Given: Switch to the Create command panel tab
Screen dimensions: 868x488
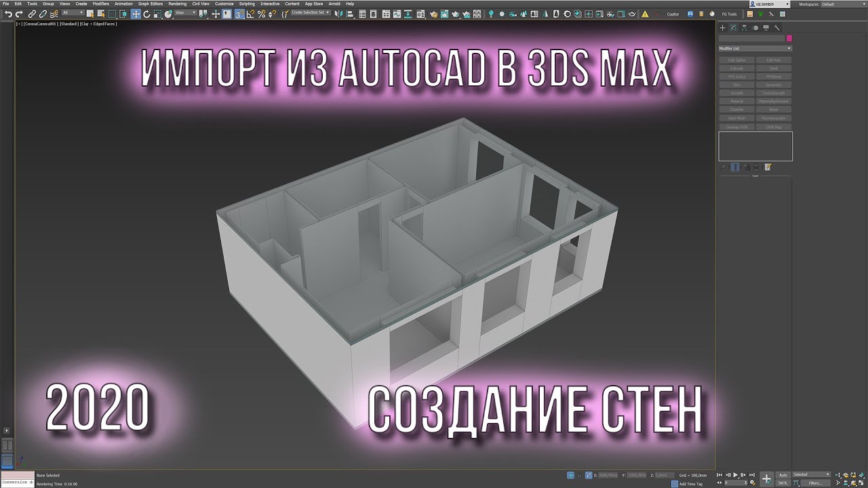Looking at the screenshot, I should pyautogui.click(x=723, y=28).
